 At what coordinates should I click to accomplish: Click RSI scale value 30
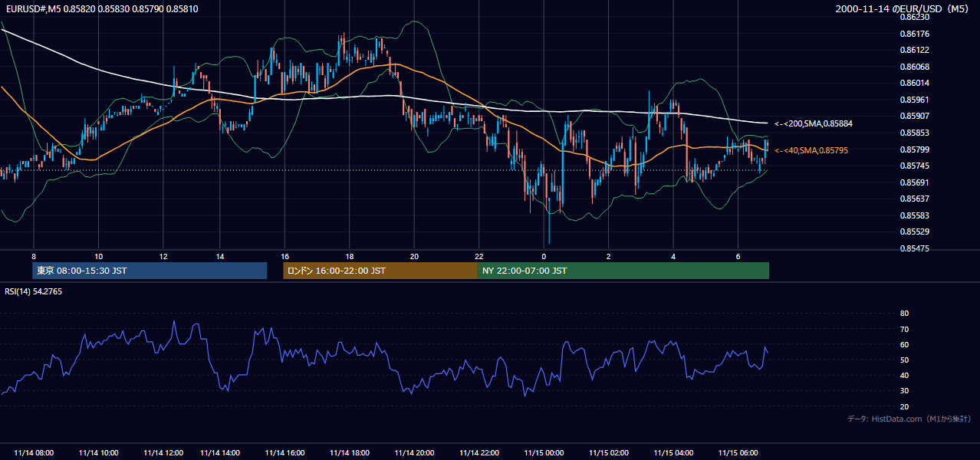[904, 391]
